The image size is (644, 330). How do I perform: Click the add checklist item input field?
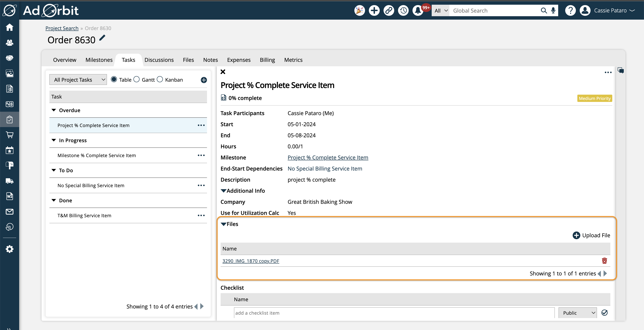point(395,313)
